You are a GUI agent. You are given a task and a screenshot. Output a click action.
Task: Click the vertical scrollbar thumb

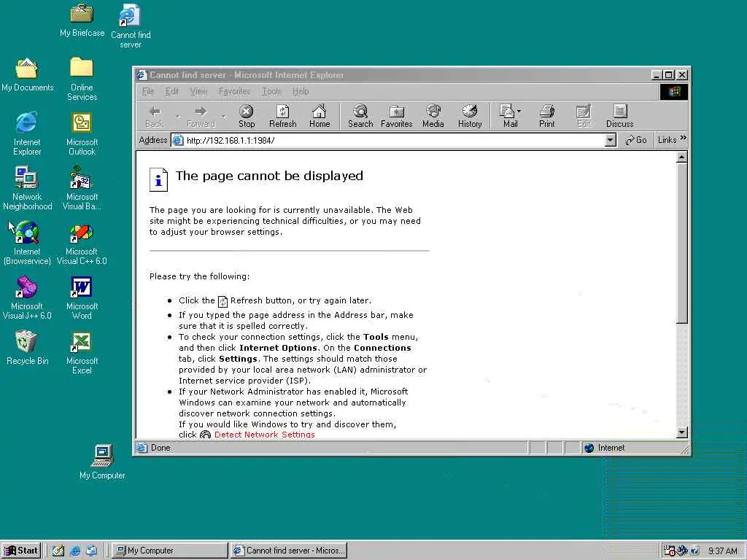pos(682,243)
